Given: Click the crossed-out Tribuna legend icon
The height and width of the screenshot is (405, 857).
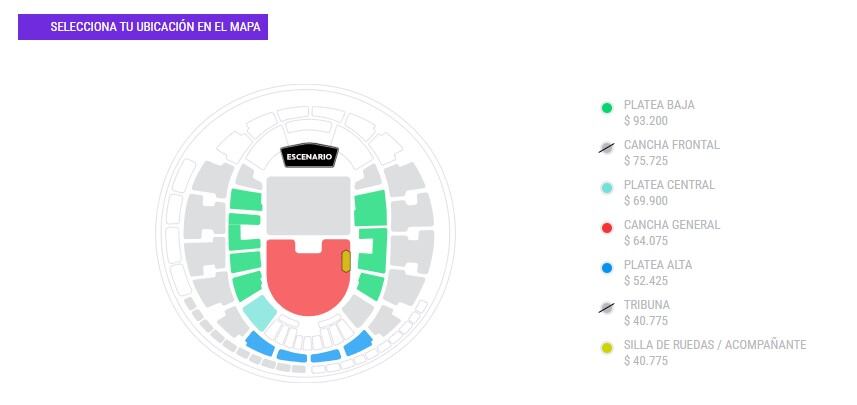Looking at the screenshot, I should click(x=607, y=308).
